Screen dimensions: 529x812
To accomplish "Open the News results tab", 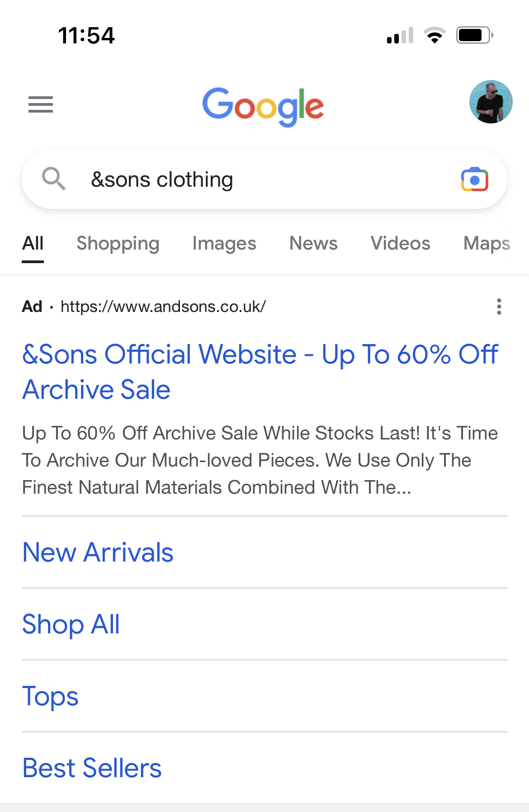I will (313, 243).
